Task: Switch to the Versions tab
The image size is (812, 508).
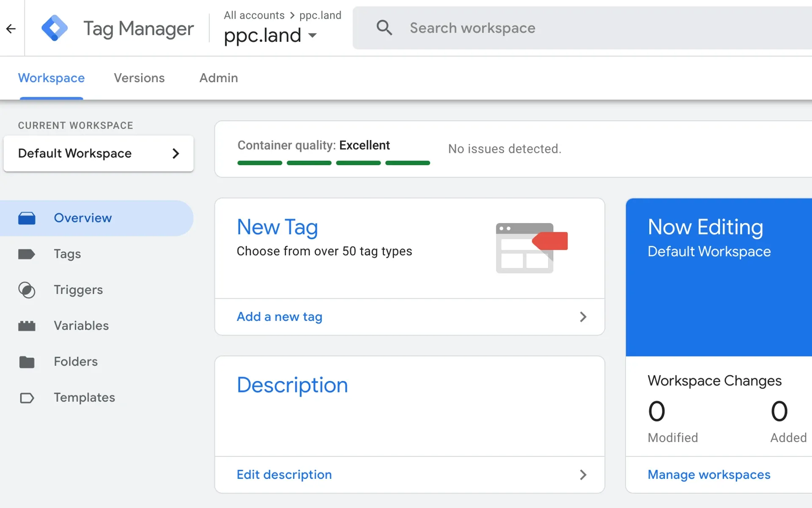Action: [x=139, y=78]
